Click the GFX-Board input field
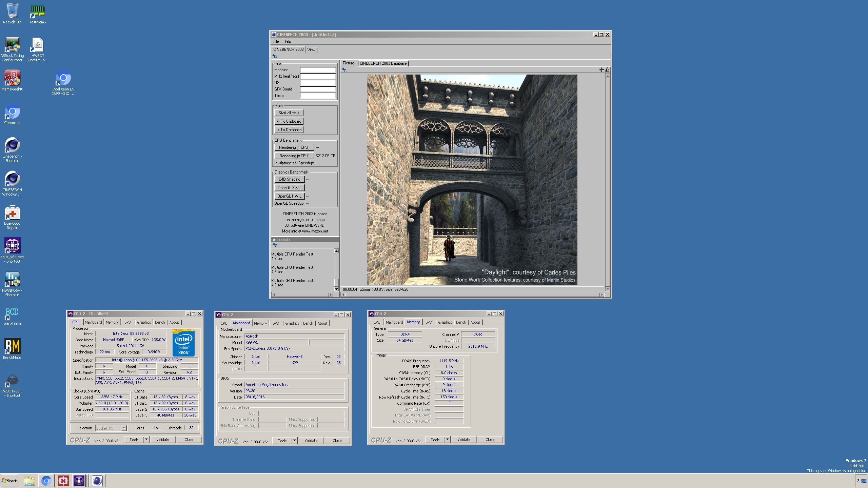This screenshot has height=488, width=868. click(x=318, y=89)
